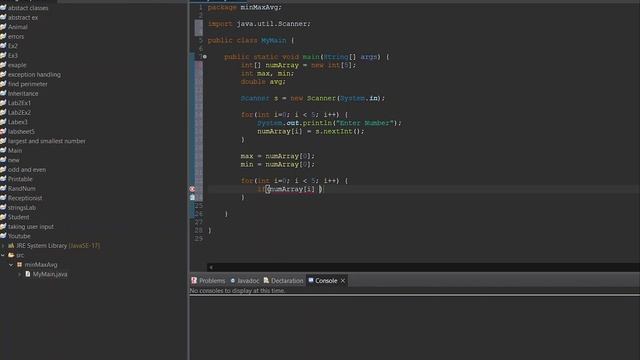640x360 pixels.
Task: Click the project icon beside Ex2
Action: click(x=3, y=46)
